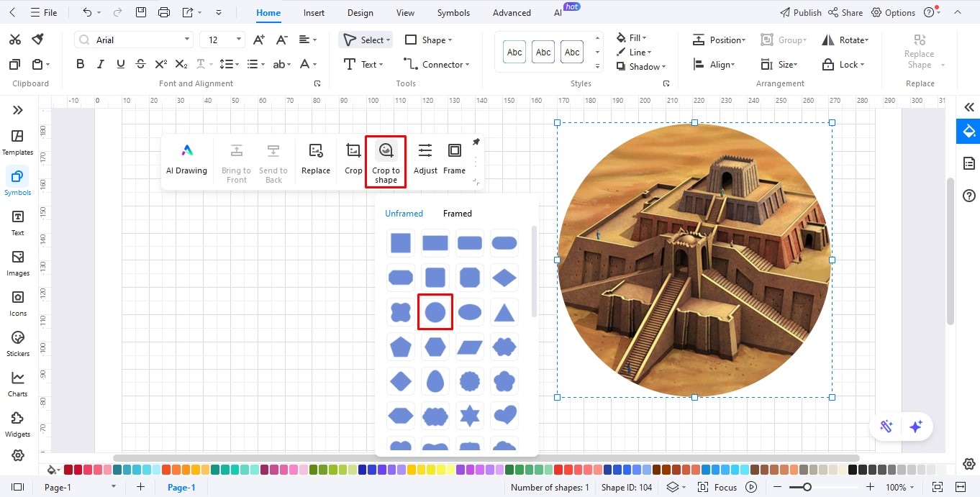Switch to the Advanced tab
Viewport: 980px width, 497px height.
(512, 13)
